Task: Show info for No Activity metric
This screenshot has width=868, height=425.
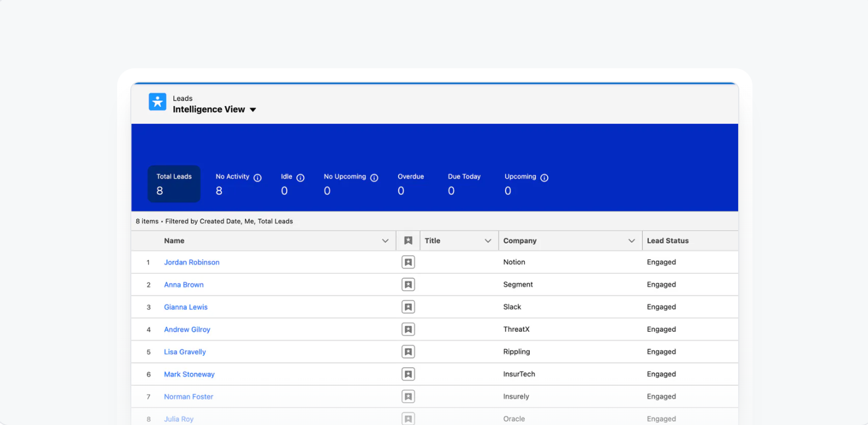Action: click(x=257, y=178)
